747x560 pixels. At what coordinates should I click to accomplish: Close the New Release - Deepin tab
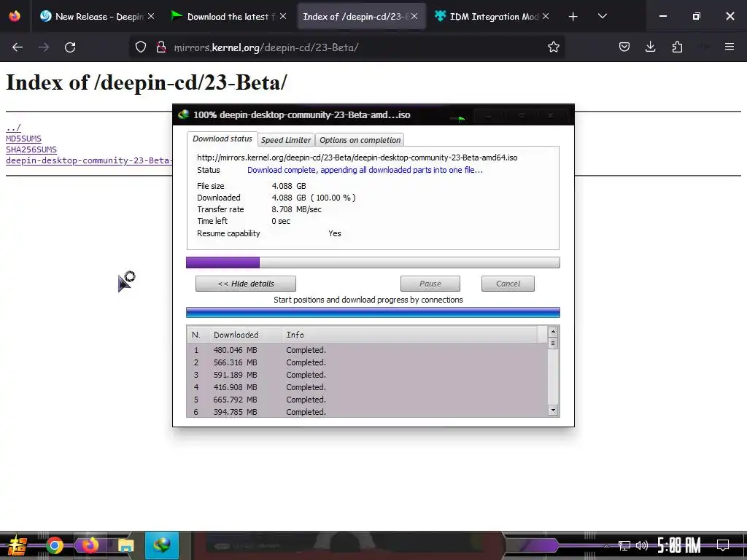point(150,17)
